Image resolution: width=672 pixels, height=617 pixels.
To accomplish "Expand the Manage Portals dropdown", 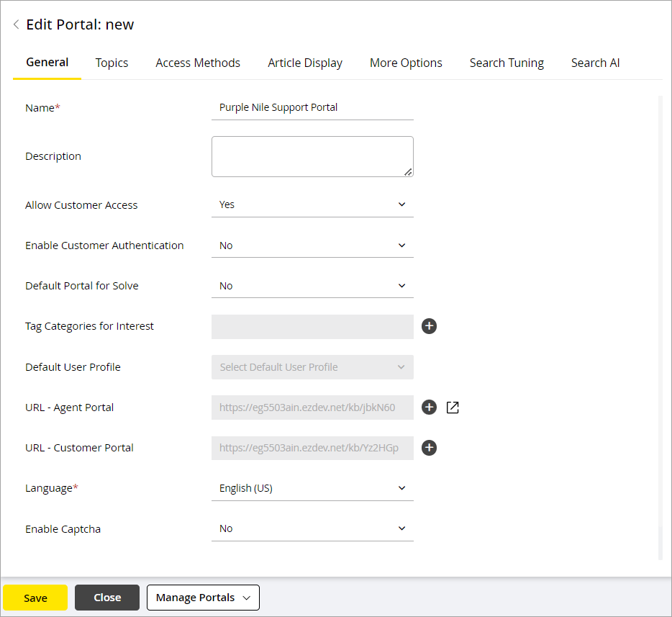I will pyautogui.click(x=203, y=598).
